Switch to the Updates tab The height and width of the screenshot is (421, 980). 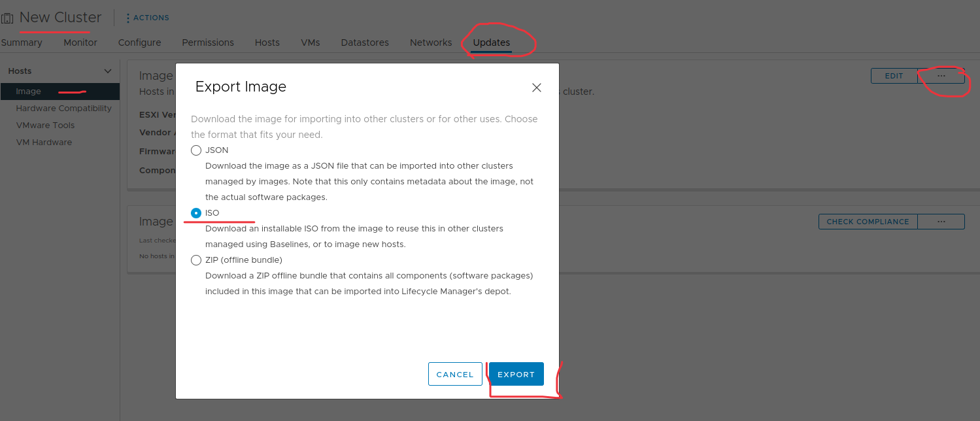point(491,42)
